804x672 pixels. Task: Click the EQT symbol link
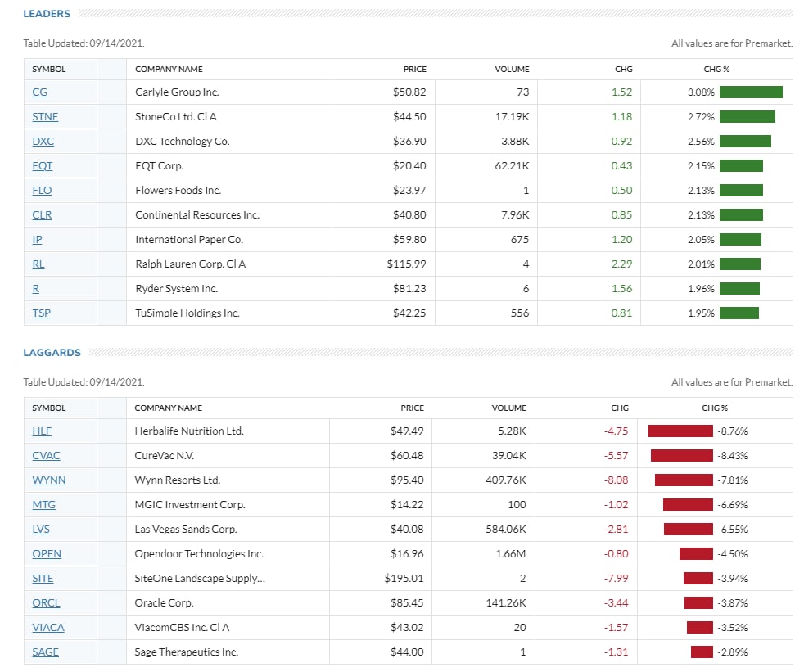pyautogui.click(x=43, y=166)
